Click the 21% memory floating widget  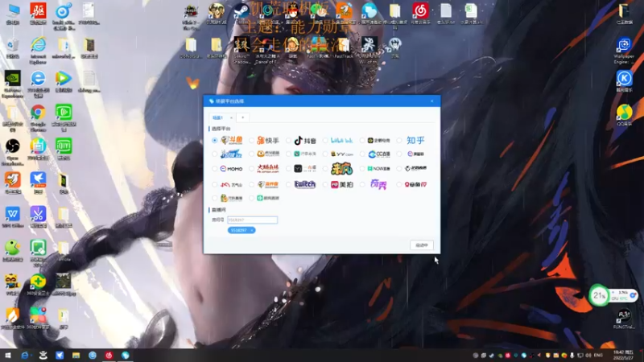598,295
